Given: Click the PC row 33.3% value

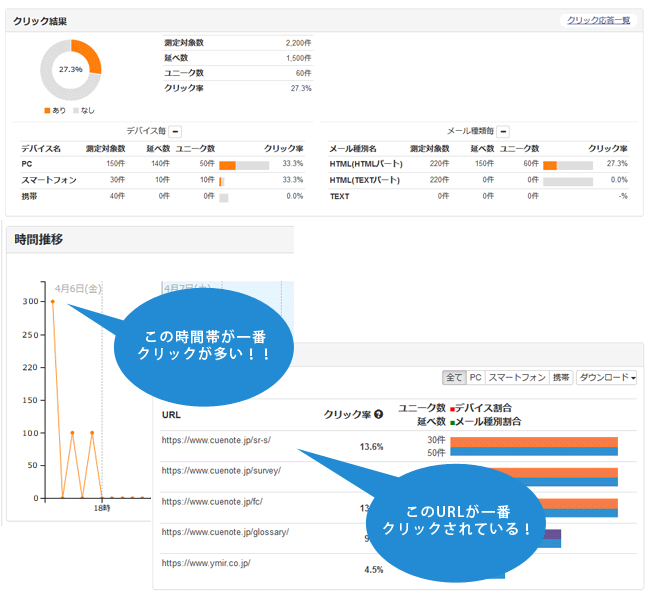Looking at the screenshot, I should point(293,163).
